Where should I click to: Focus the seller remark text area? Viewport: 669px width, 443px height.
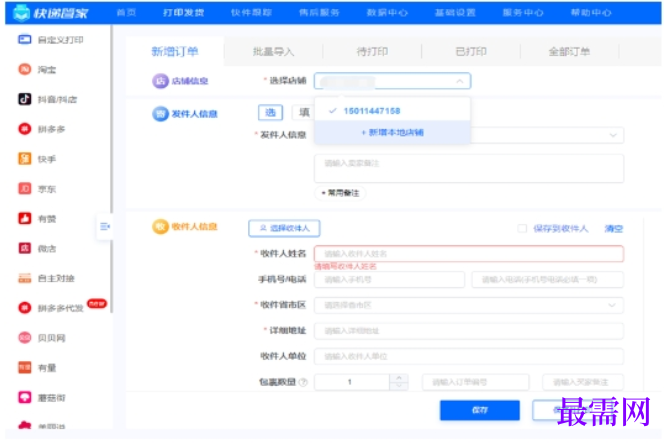point(469,169)
